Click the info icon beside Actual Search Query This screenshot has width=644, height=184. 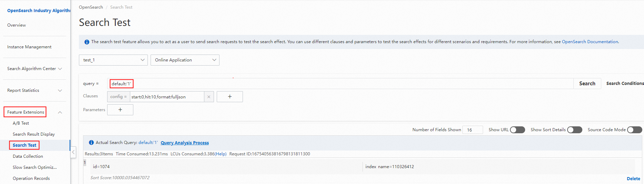pyautogui.click(x=91, y=143)
